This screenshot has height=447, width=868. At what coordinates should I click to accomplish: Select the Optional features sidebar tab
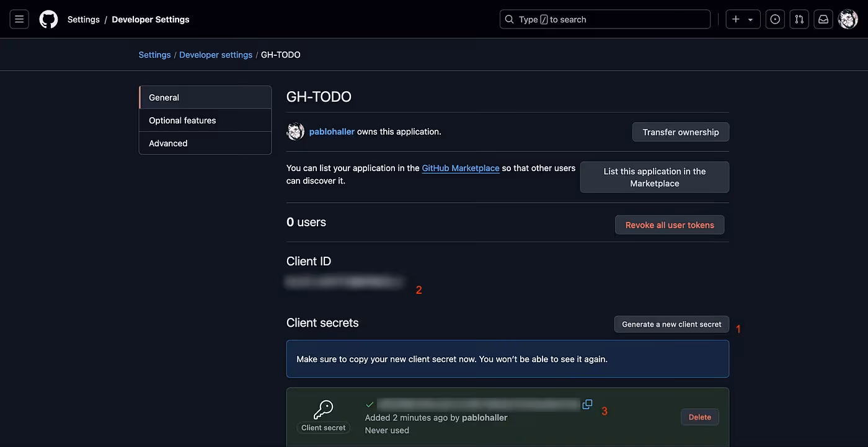pos(205,120)
